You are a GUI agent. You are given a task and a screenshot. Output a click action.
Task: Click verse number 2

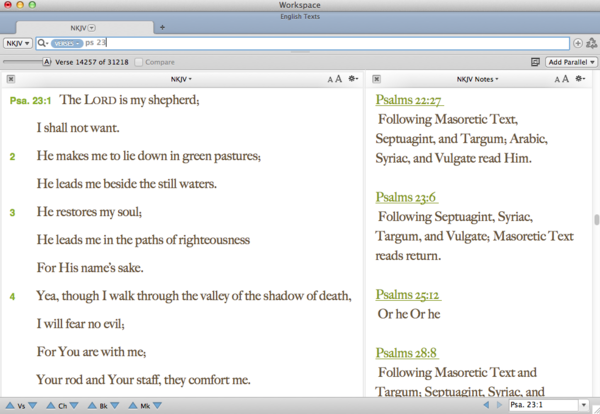(12, 156)
